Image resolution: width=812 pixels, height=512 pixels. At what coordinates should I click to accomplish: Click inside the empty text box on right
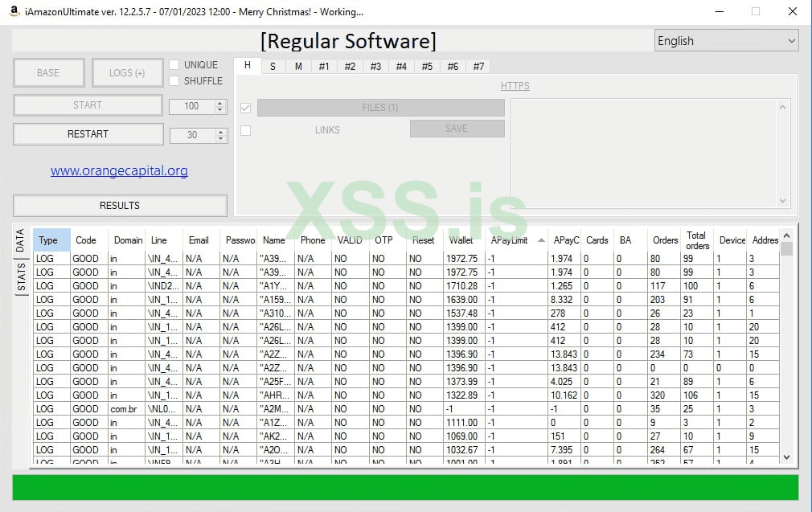click(643, 153)
